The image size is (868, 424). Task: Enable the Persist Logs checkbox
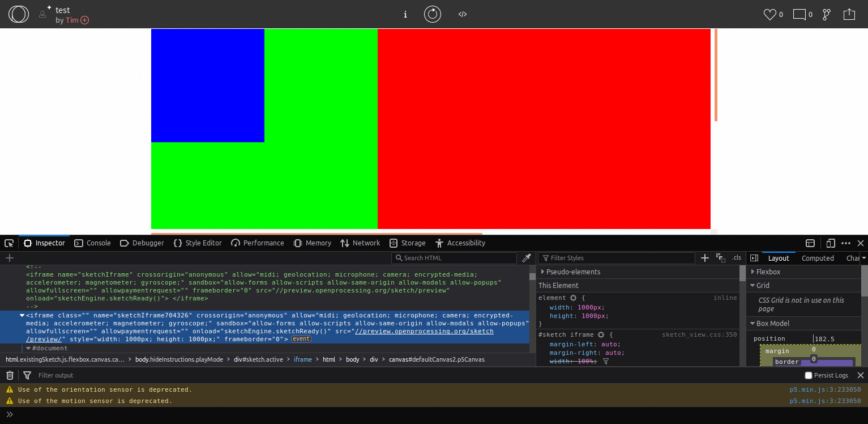tap(809, 375)
